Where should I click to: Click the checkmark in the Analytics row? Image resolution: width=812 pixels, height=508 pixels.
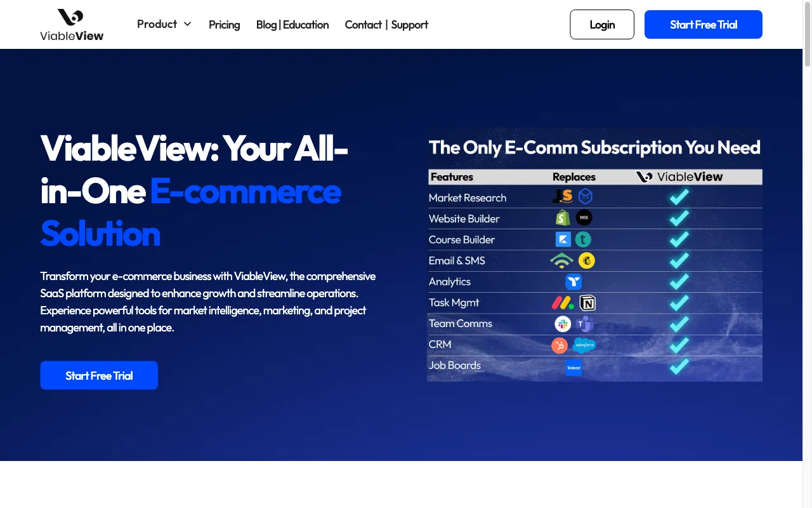point(679,281)
